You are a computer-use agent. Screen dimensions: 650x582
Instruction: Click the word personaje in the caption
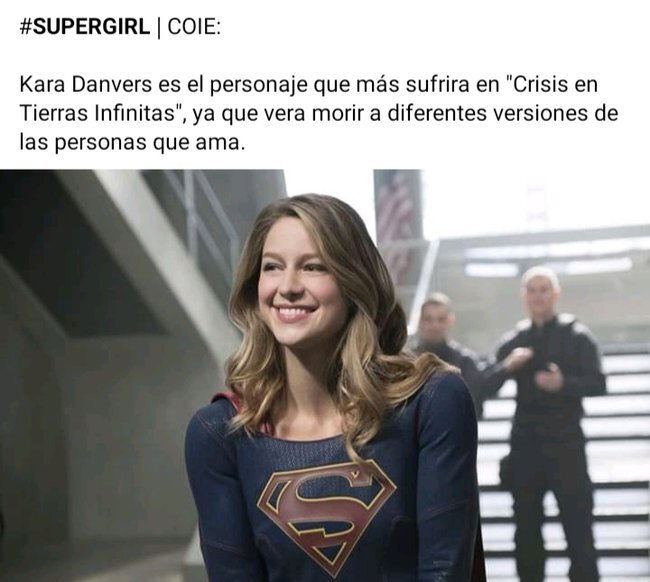[260, 85]
